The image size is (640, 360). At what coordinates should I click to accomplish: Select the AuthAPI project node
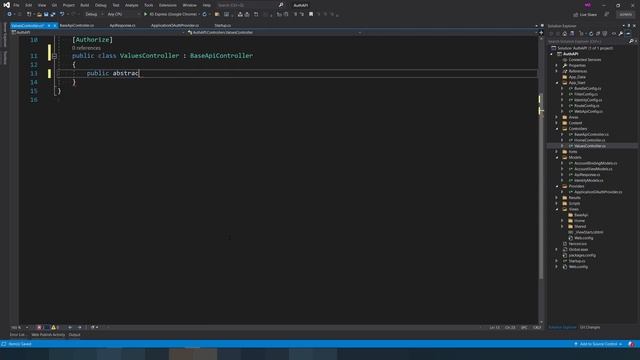(570, 54)
